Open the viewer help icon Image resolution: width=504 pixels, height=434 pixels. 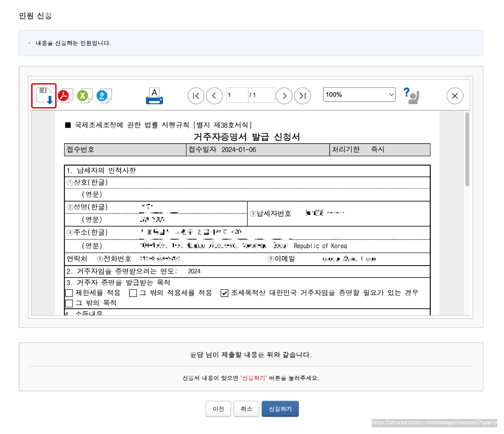411,96
